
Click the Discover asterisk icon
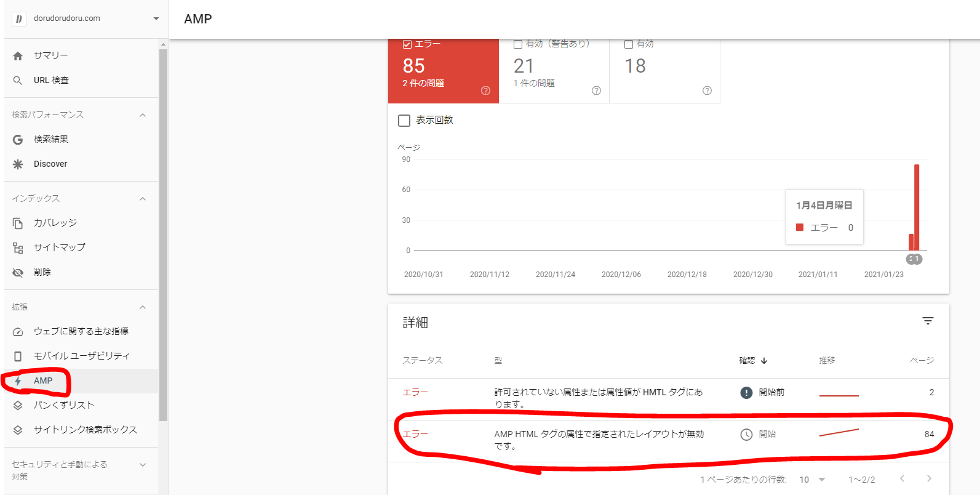pyautogui.click(x=18, y=164)
